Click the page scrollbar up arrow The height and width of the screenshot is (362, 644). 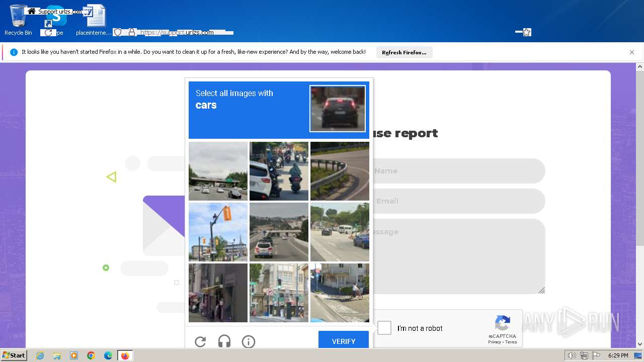coord(640,67)
